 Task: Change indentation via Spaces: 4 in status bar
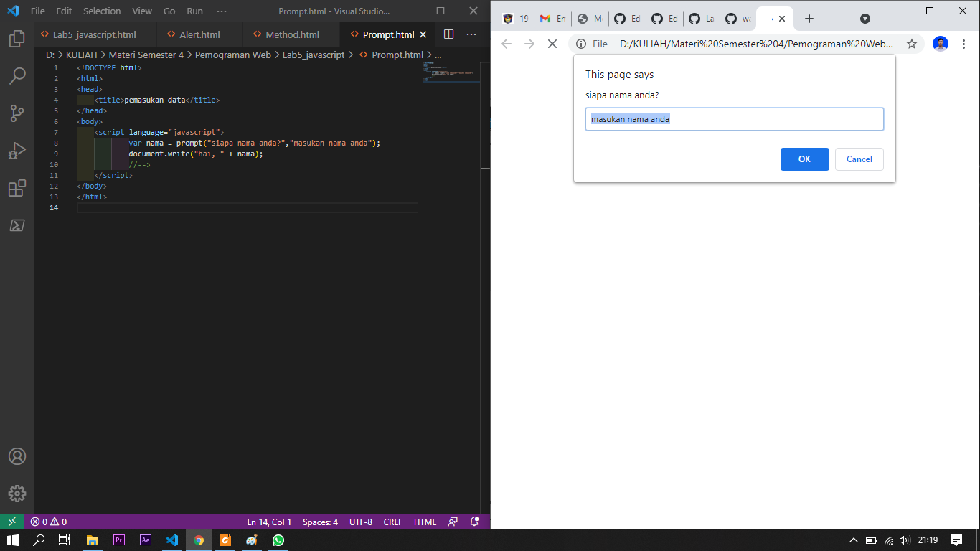coord(319,522)
